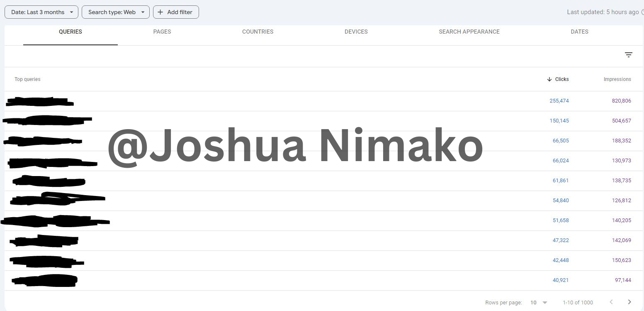Click the 820,806 impressions value
The image size is (644, 311).
click(x=621, y=101)
